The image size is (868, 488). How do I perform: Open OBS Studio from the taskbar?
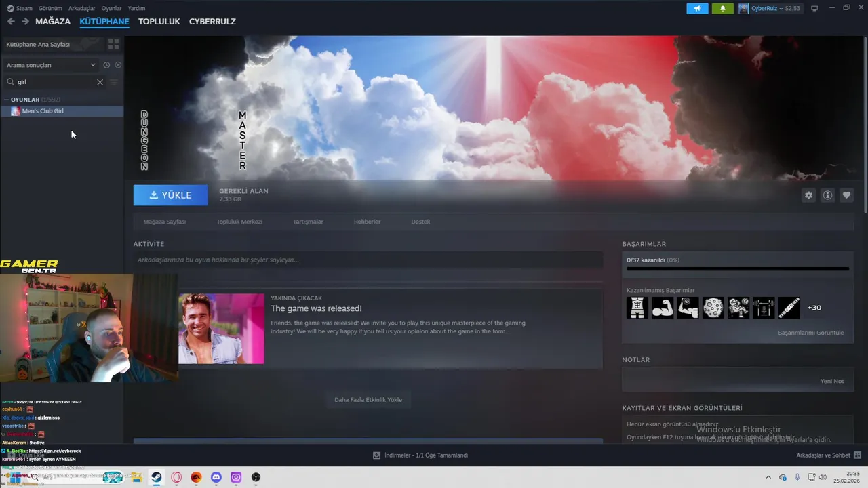256,477
